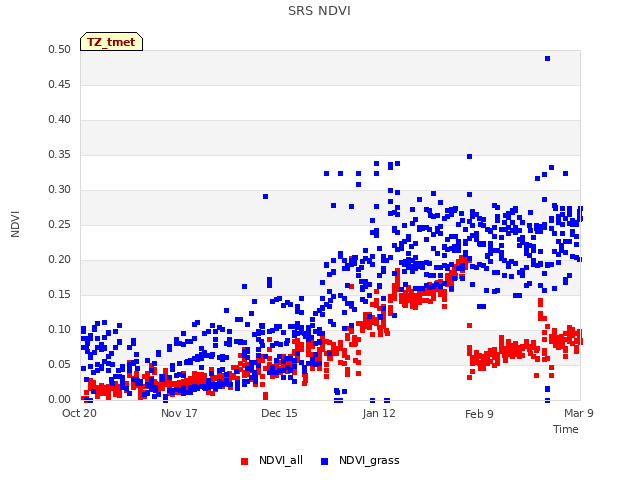Click the 0.25 y-axis tick label

tap(59, 224)
